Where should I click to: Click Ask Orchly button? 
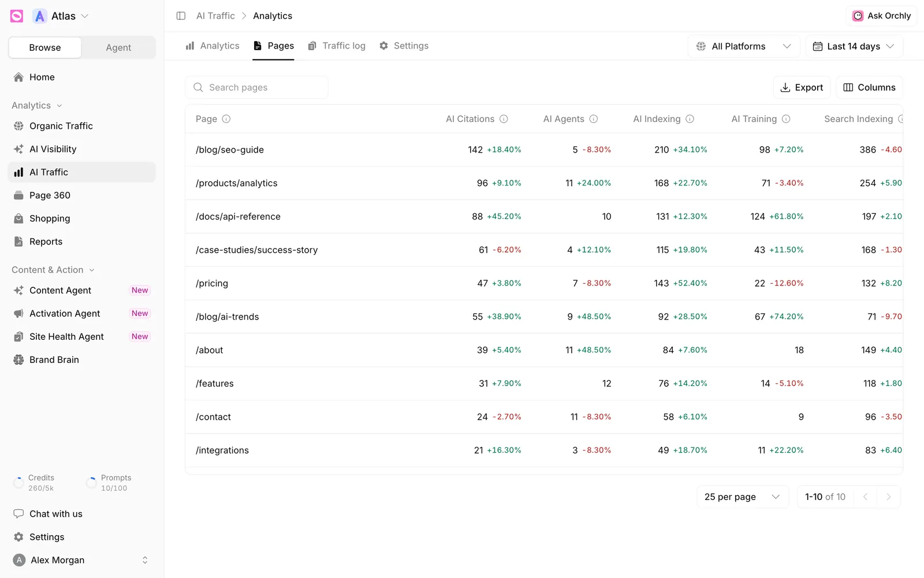pyautogui.click(x=882, y=16)
